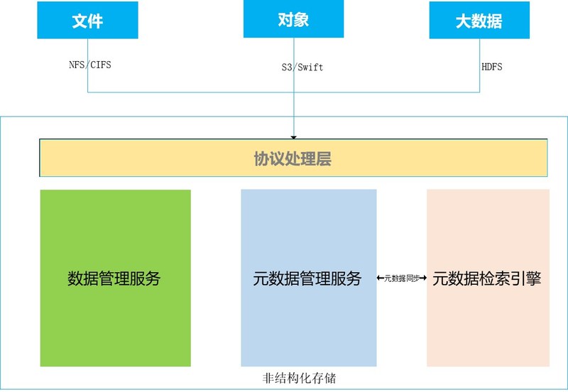Select the blue 对象 box
Image resolution: width=568 pixels, height=392 pixels.
click(x=293, y=19)
